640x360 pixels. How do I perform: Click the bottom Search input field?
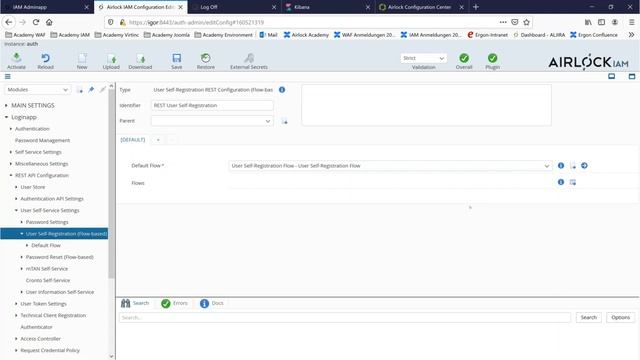point(344,318)
